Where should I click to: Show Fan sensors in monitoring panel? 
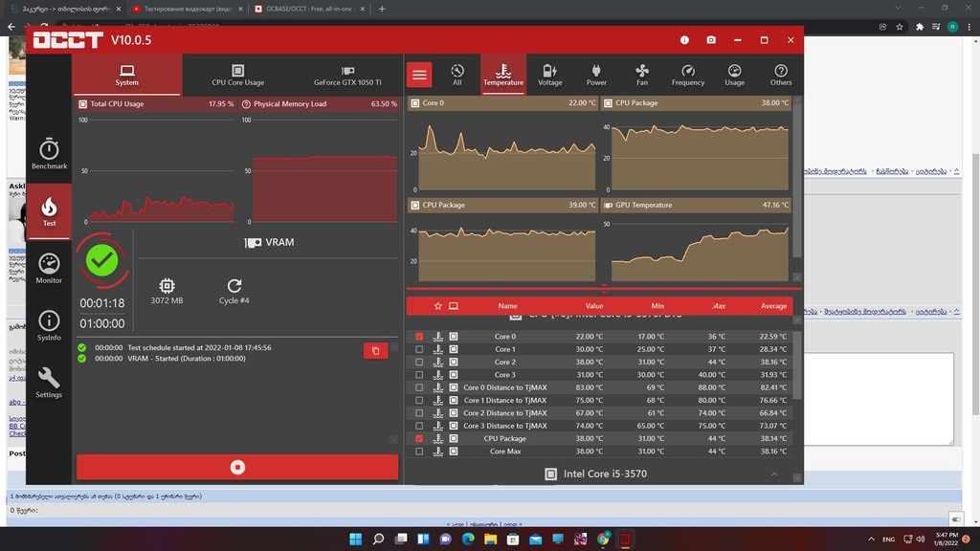pos(642,75)
